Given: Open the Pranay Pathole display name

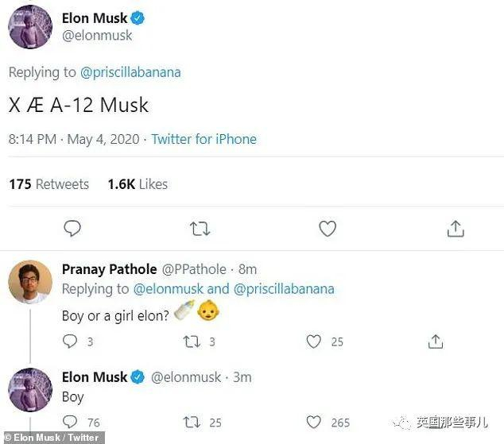Looking at the screenshot, I should tap(109, 269).
